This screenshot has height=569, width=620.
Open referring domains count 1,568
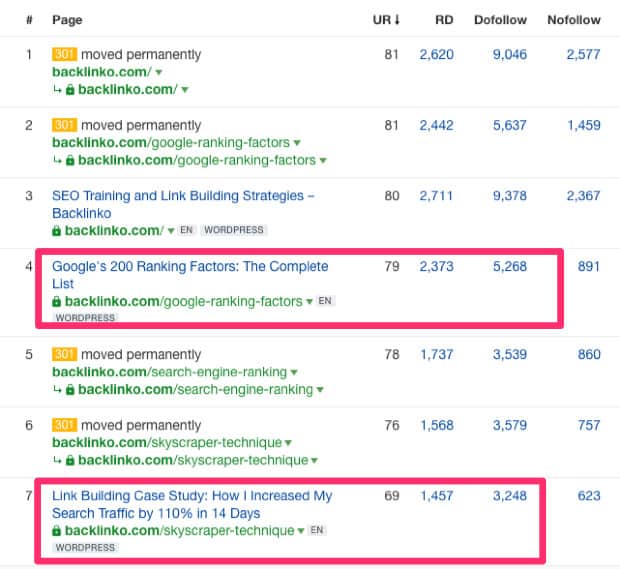click(437, 425)
